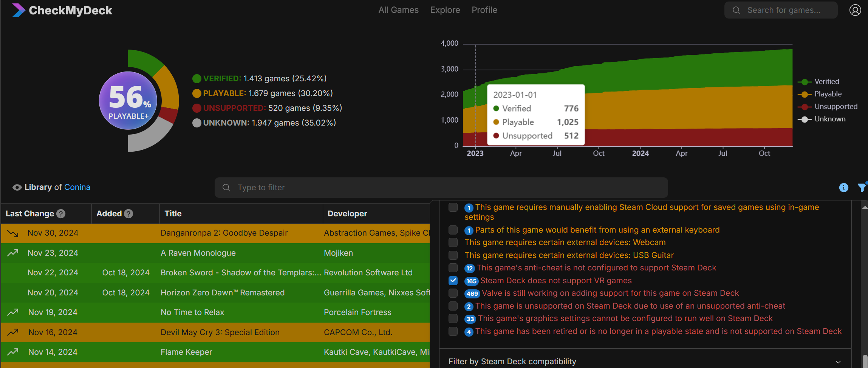Click the 165 count badge for VR games
Viewport: 868px width, 368px height.
[x=471, y=281]
